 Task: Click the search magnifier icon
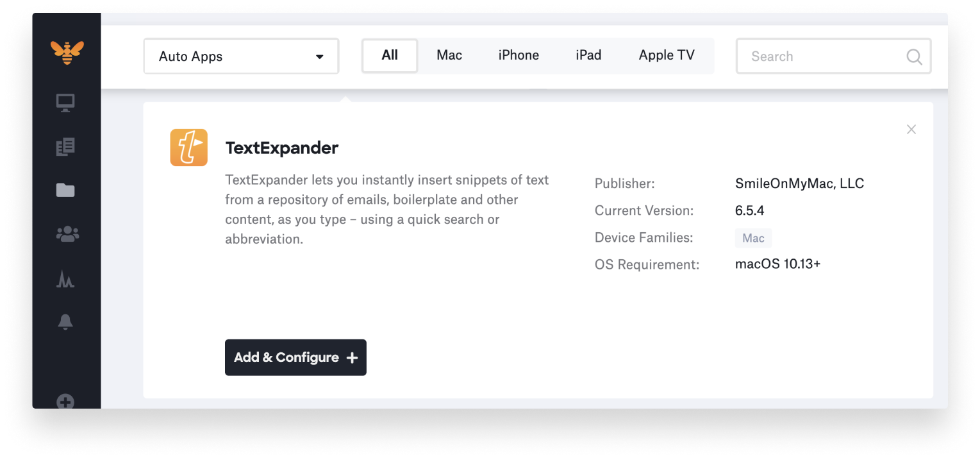pos(914,56)
